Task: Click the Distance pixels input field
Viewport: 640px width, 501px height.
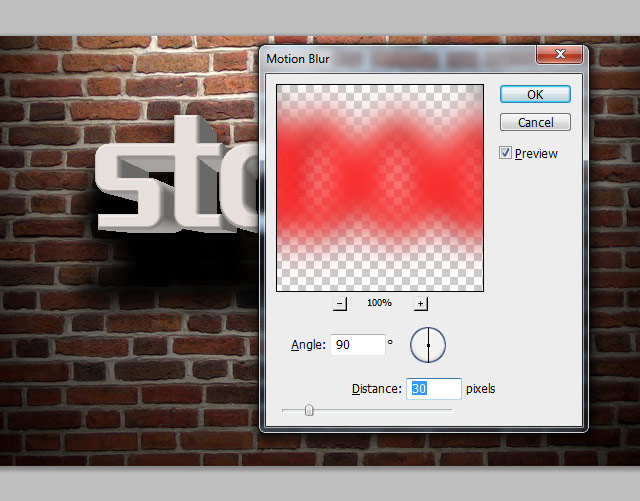Action: pos(434,388)
